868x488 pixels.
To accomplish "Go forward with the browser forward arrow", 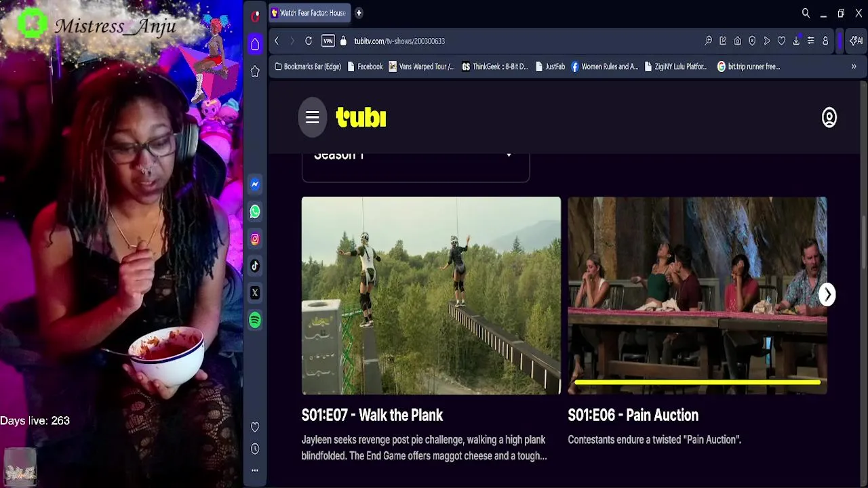I will [x=292, y=41].
